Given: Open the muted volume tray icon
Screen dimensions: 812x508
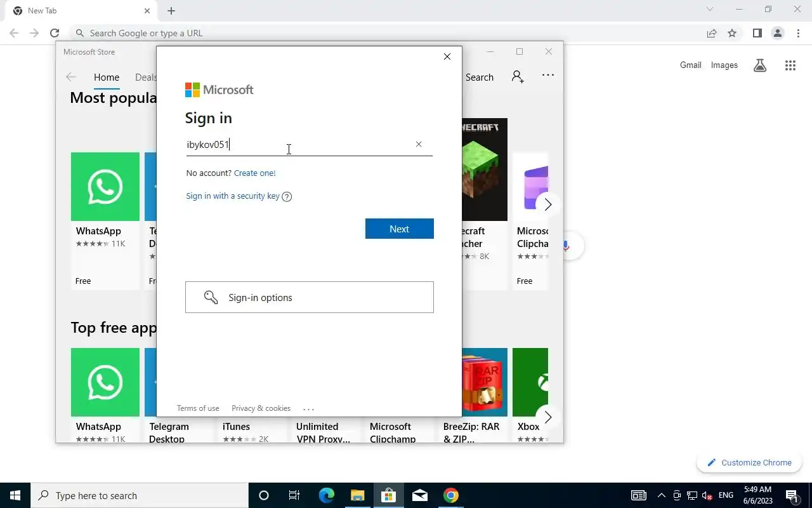Looking at the screenshot, I should (x=707, y=495).
